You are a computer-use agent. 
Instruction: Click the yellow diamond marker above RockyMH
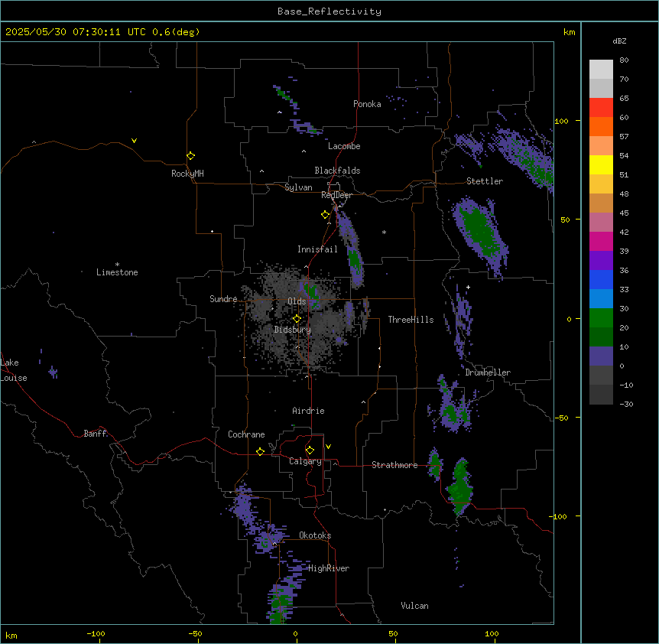click(x=190, y=156)
